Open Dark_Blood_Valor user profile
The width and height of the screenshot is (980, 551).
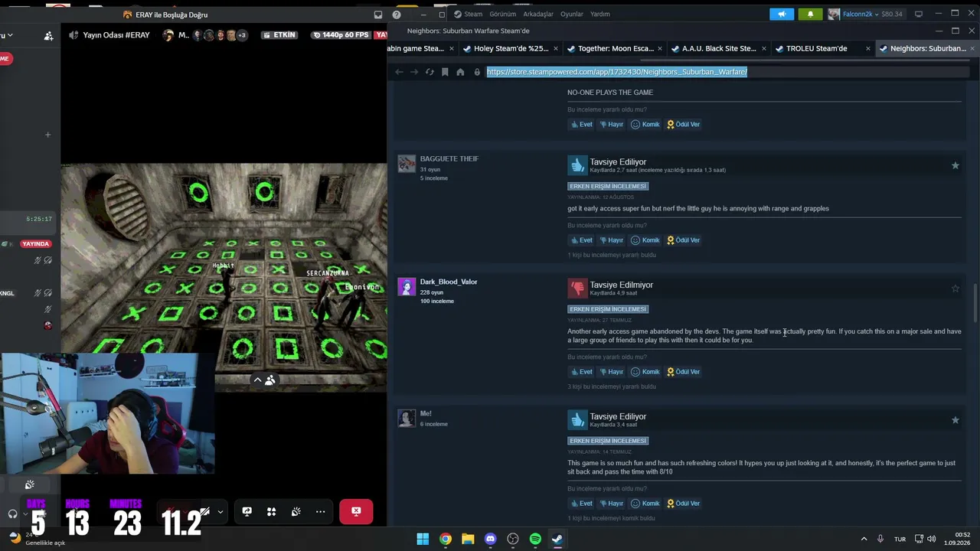pos(449,282)
